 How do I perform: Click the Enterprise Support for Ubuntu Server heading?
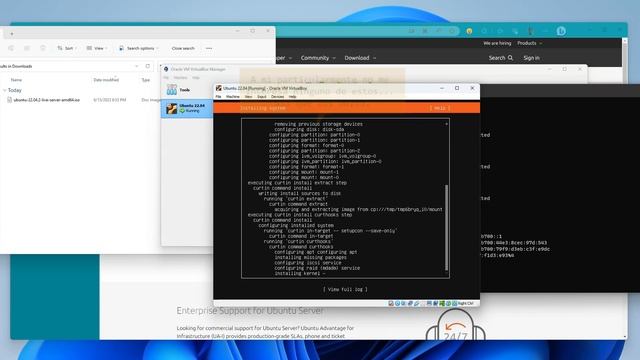(x=250, y=311)
